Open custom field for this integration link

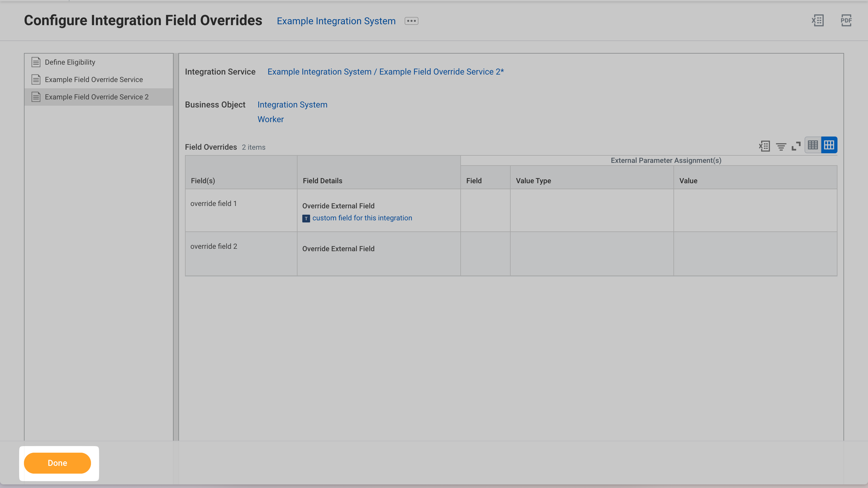tap(362, 218)
